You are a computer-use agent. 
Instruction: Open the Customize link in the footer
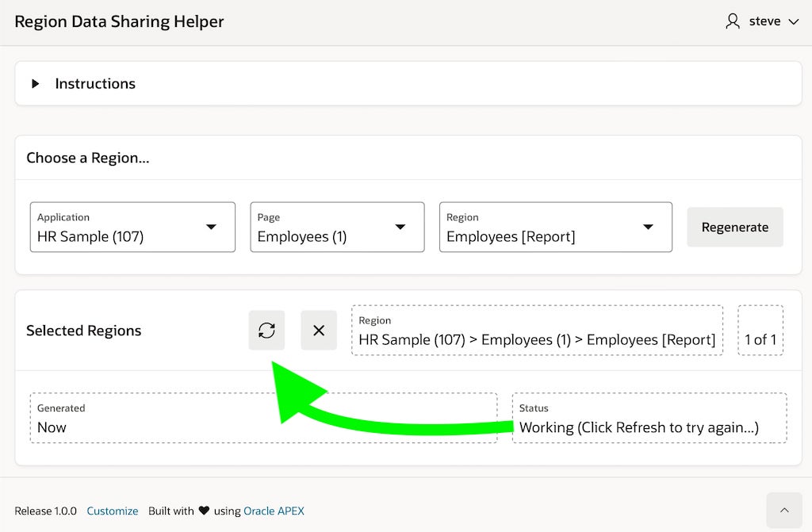pyautogui.click(x=113, y=511)
